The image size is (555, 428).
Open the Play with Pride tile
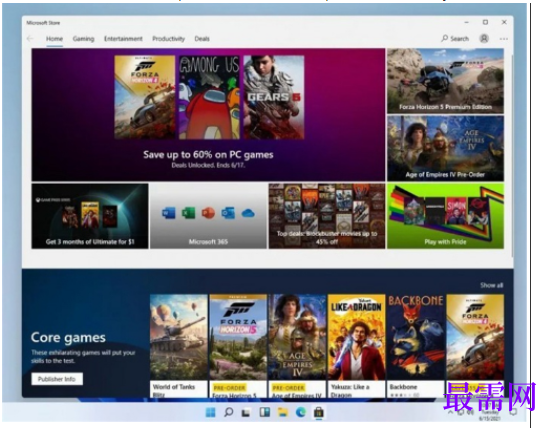coord(445,216)
